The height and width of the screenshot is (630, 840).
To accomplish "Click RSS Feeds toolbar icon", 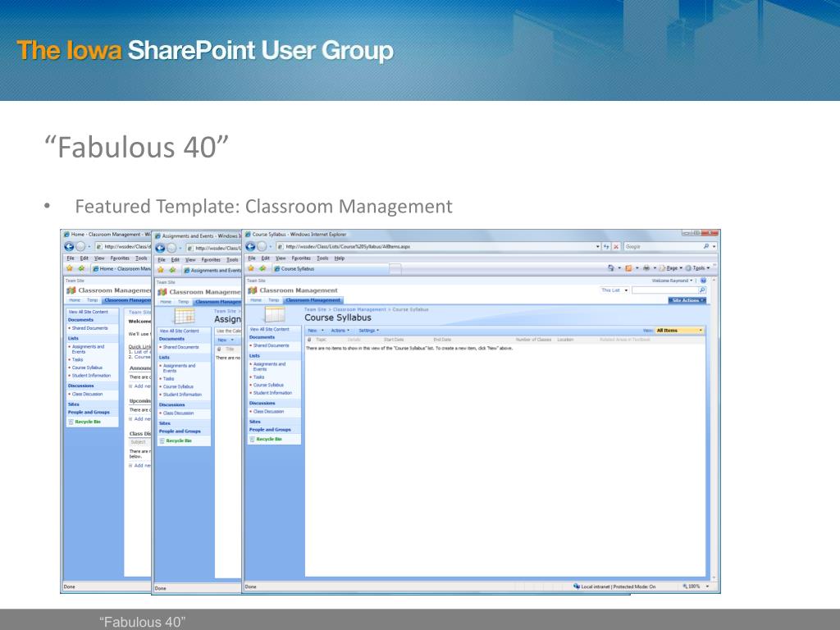I will (x=628, y=268).
